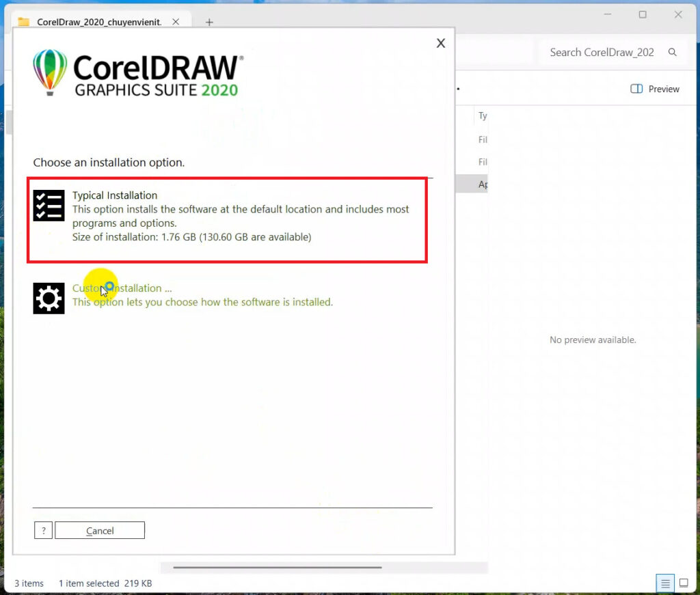Open help with the question mark button
The width and height of the screenshot is (700, 595).
[43, 531]
